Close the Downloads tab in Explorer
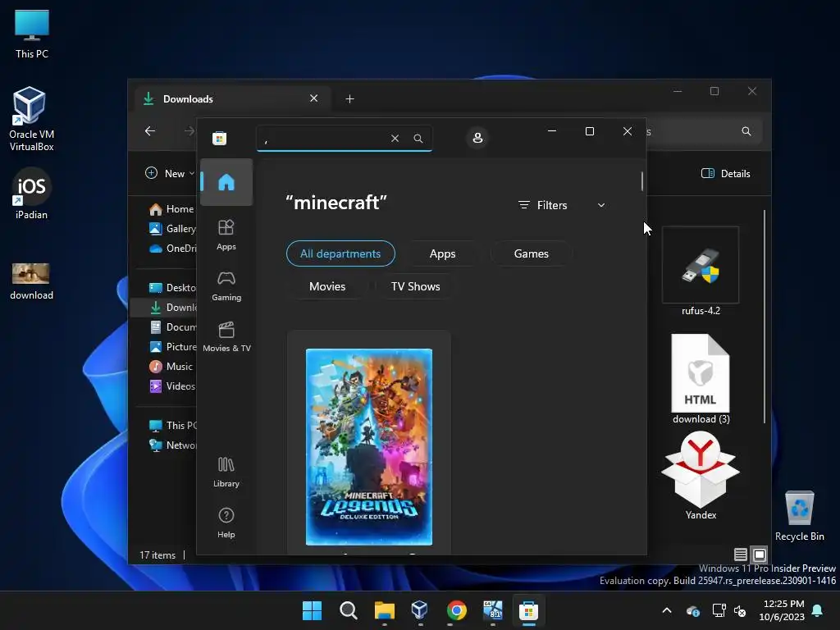The width and height of the screenshot is (840, 630). pos(314,98)
